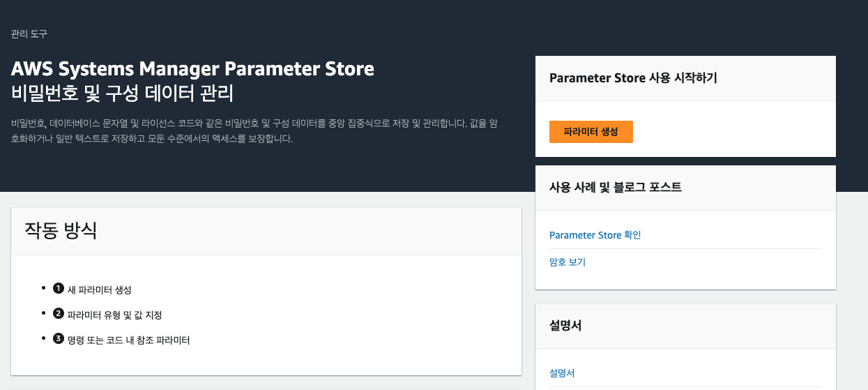
Task: Open the 설명서 link under 설명서 heading
Action: tap(562, 373)
